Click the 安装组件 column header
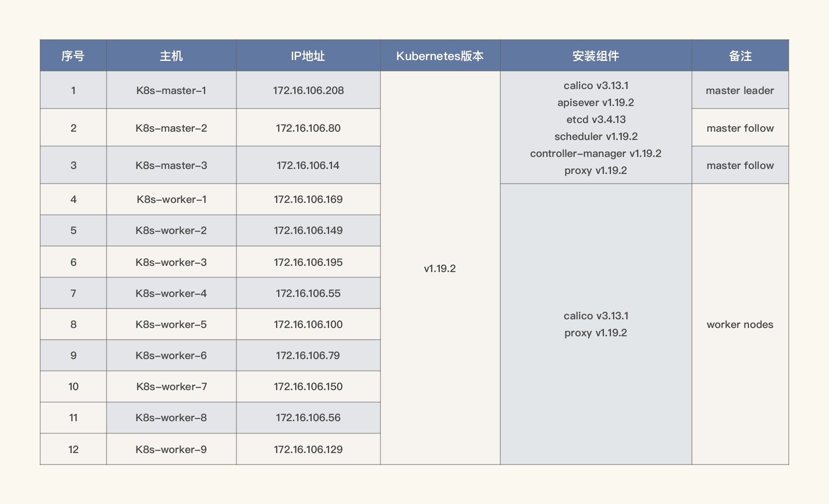This screenshot has width=829, height=504. pos(596,56)
